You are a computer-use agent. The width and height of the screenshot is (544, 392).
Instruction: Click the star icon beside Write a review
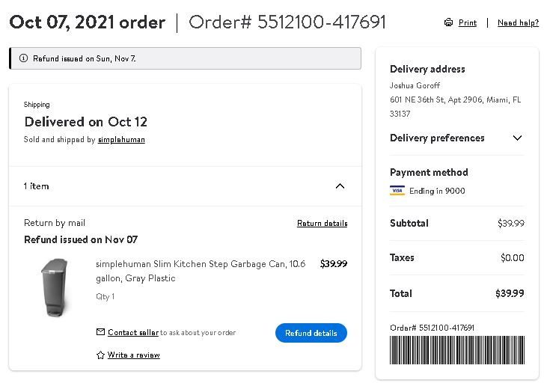coord(100,355)
